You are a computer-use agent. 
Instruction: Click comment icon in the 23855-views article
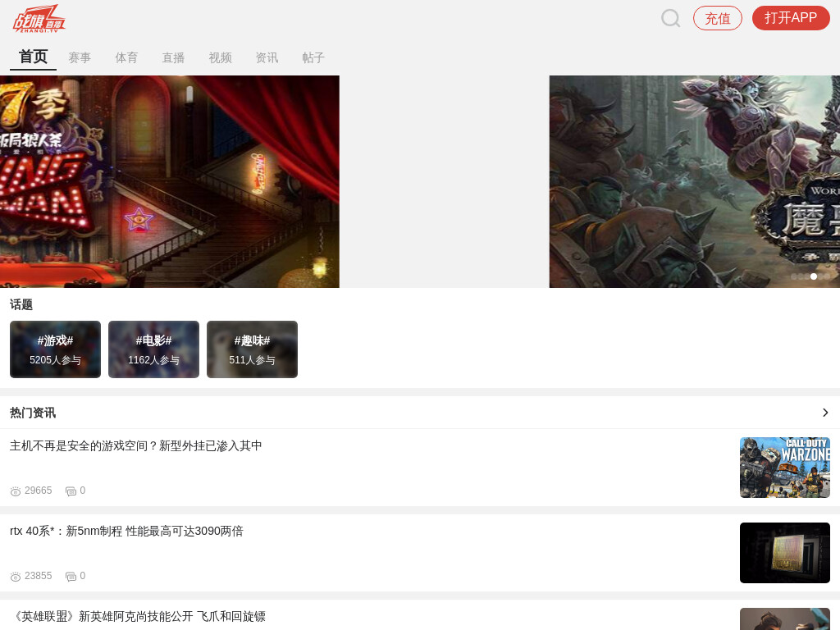(71, 577)
